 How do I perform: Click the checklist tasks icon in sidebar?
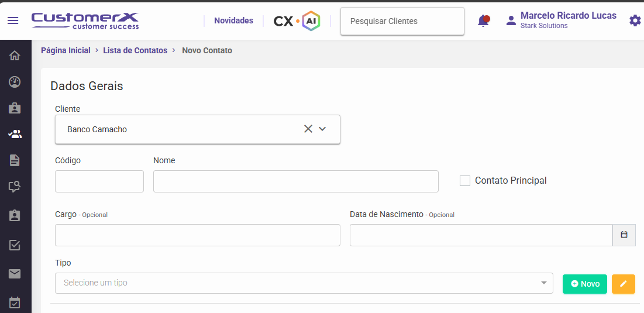point(15,245)
